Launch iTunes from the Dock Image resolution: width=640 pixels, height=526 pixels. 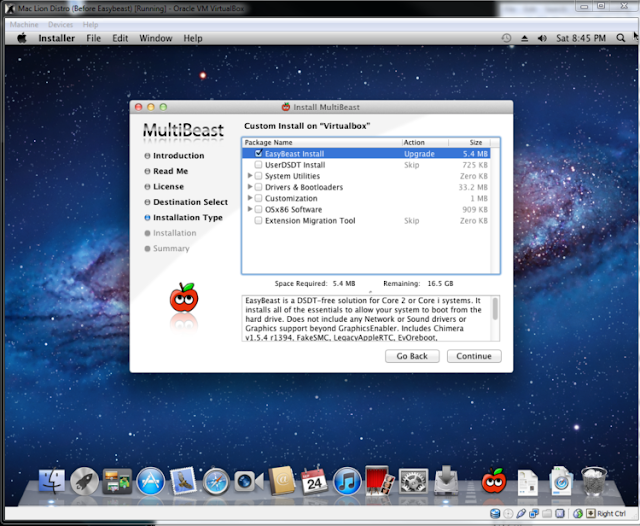pyautogui.click(x=347, y=481)
